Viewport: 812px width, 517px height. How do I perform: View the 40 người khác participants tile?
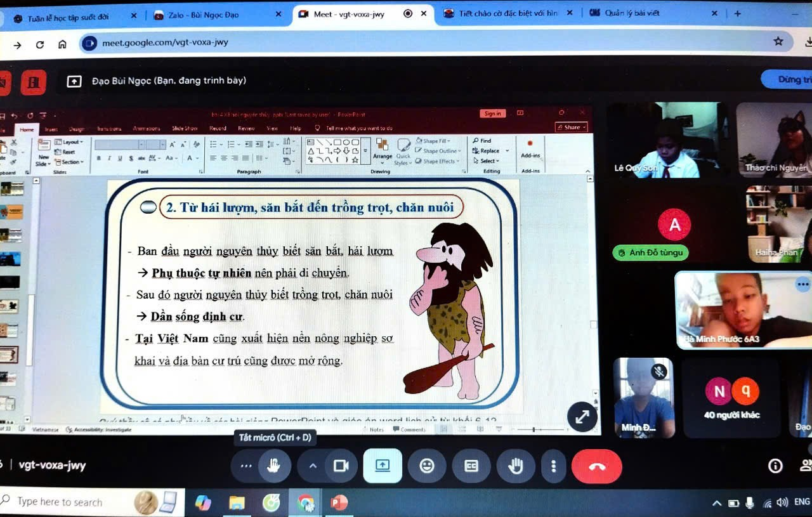pyautogui.click(x=731, y=398)
